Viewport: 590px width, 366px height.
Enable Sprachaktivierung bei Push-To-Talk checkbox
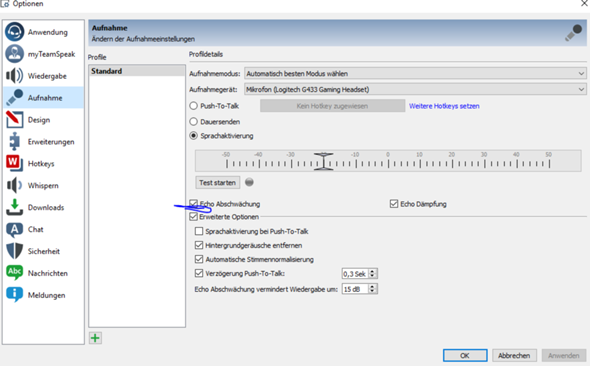coord(199,231)
